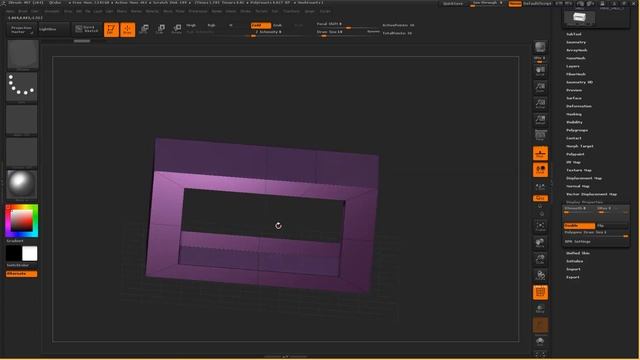Activate Quick Sketch mode

87,29
